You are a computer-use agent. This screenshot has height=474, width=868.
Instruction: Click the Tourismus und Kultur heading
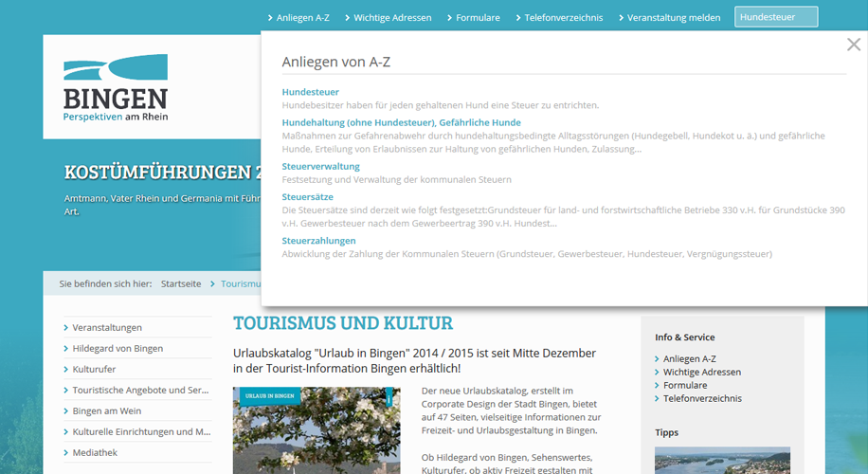(343, 323)
